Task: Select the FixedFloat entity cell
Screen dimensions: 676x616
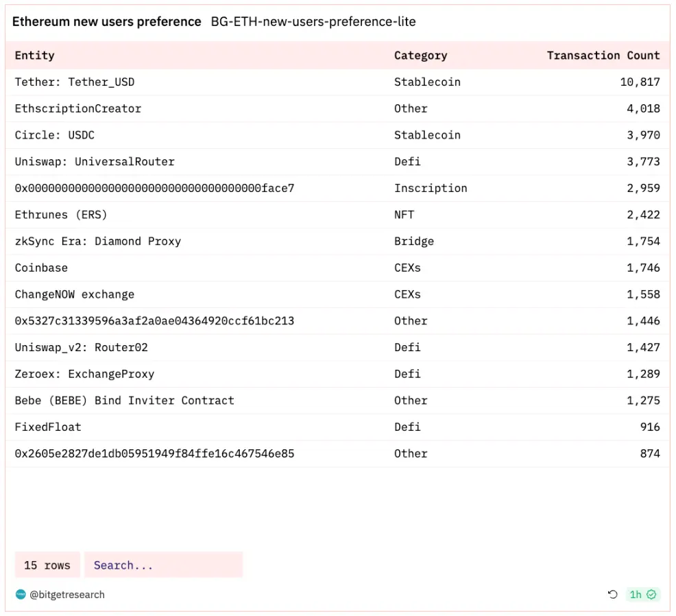Action: 48,427
